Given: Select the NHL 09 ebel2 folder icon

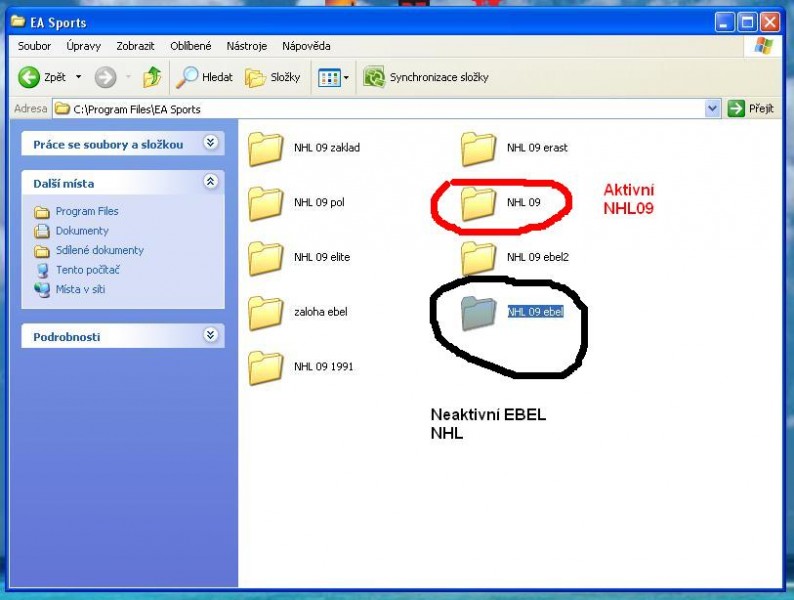Looking at the screenshot, I should 478,258.
